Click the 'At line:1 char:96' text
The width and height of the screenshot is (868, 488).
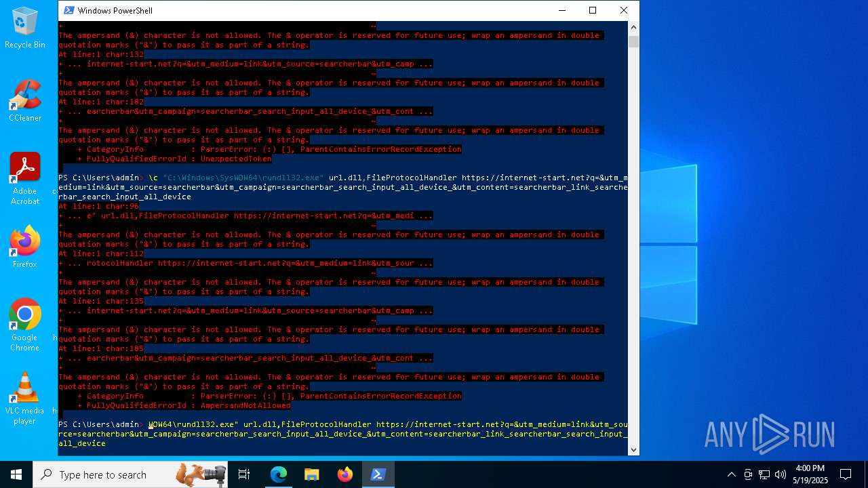click(x=98, y=206)
